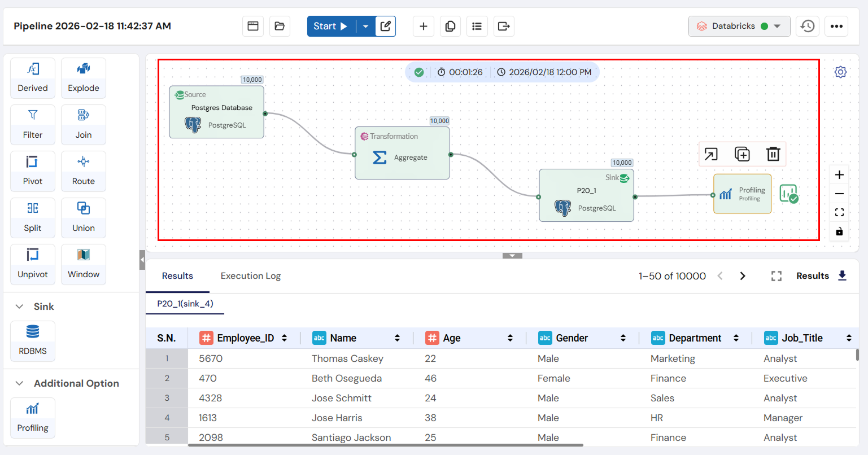Viewport: 868px width, 455px height.
Task: Select the Join transformation tool
Action: click(x=83, y=124)
